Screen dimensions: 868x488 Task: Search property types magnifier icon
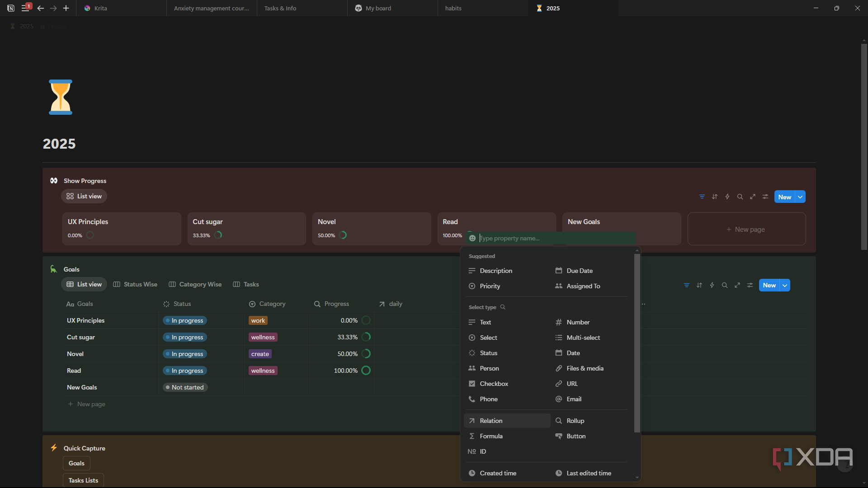[503, 307]
